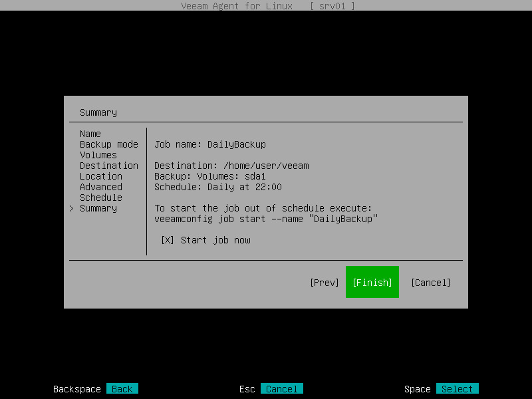Viewport: 532px width, 399px height.
Task: Go to the Location wizard step
Action: 101,176
